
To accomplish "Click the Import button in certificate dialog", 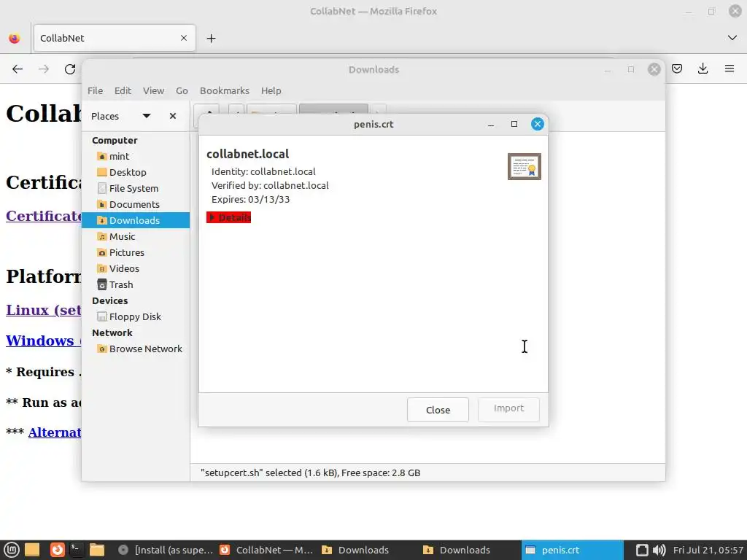I will (508, 408).
